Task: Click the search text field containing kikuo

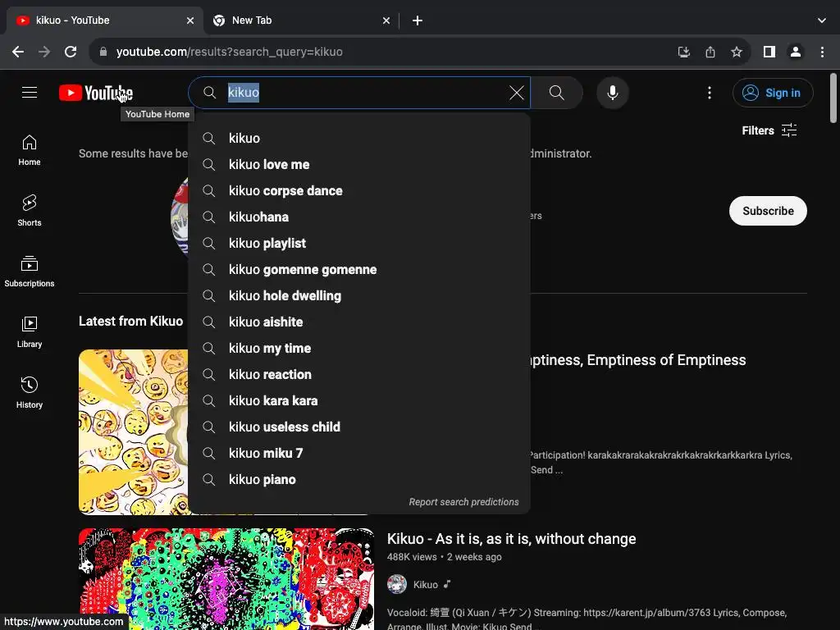Action: pyautogui.click(x=359, y=93)
